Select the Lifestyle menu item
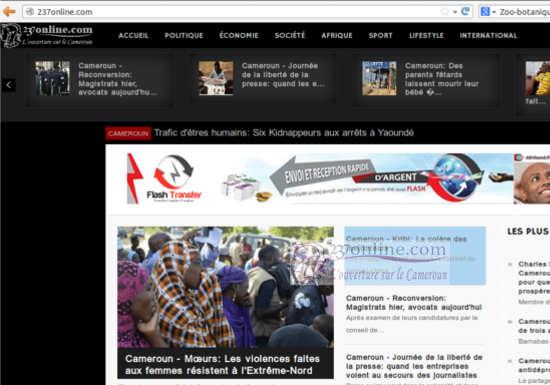 coord(426,35)
